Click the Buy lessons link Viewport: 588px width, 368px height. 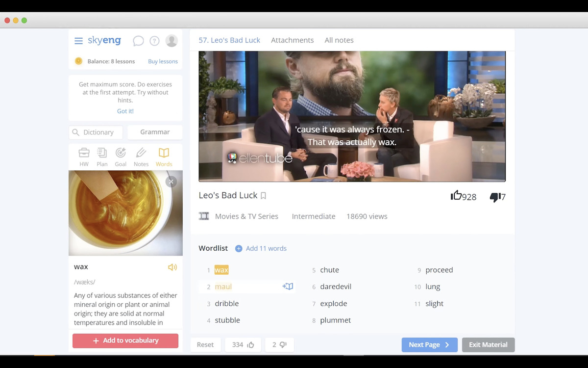pos(163,61)
